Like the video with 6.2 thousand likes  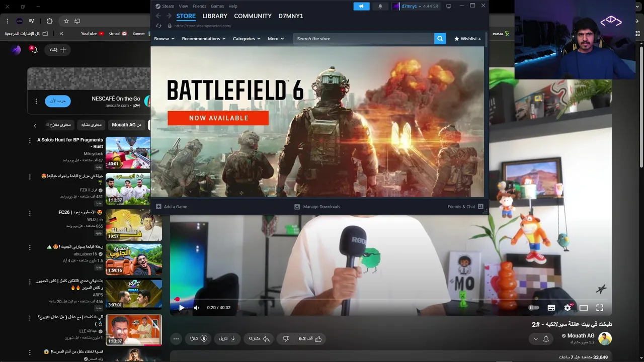click(310, 339)
